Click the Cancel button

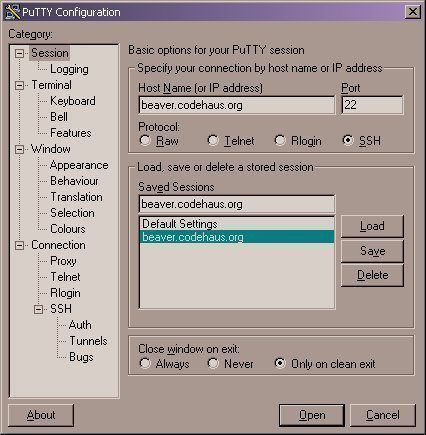click(x=383, y=415)
